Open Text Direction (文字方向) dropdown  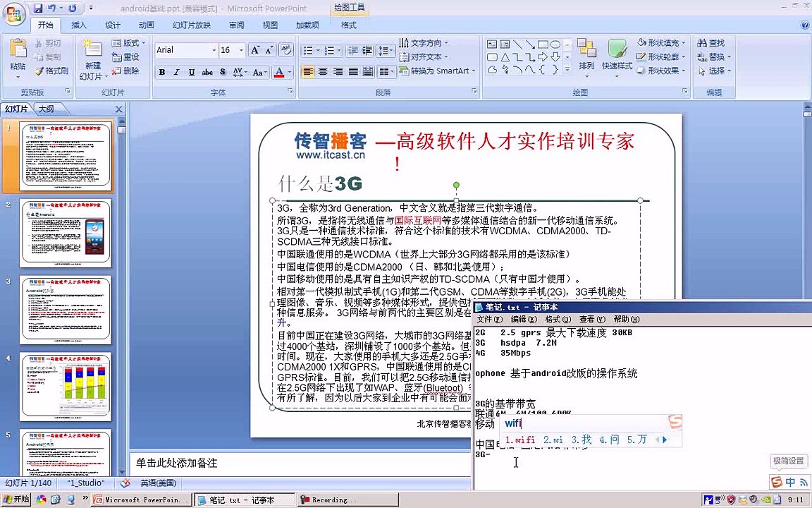pos(424,42)
